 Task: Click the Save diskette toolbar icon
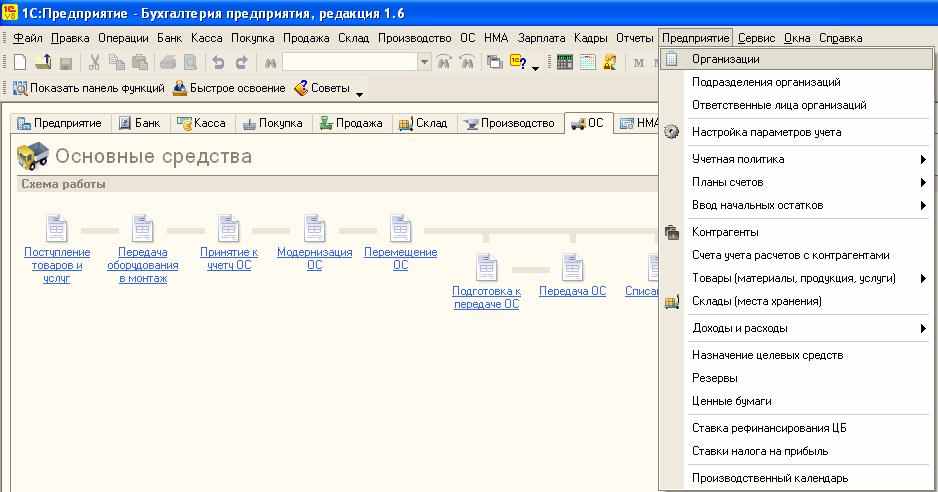[66, 62]
